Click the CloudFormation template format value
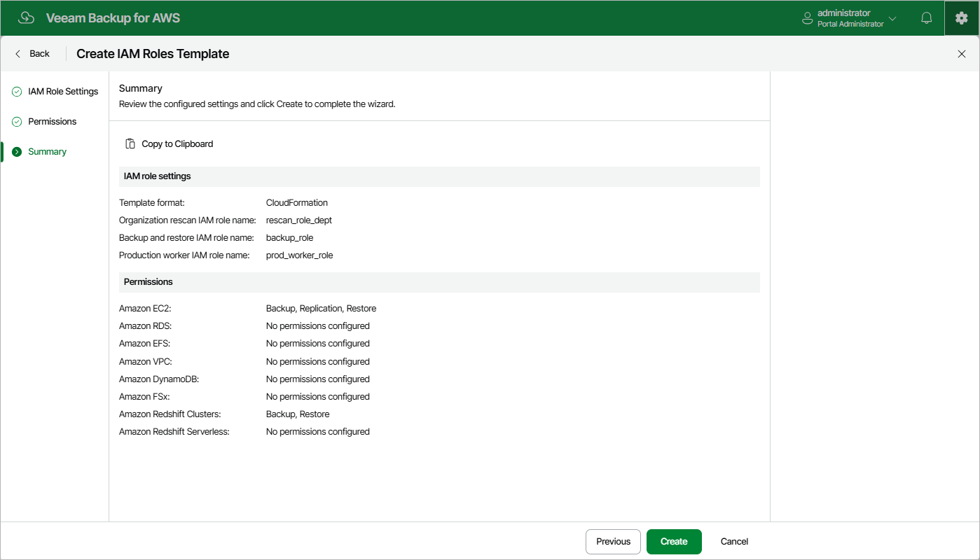This screenshot has height=560, width=980. click(x=297, y=203)
